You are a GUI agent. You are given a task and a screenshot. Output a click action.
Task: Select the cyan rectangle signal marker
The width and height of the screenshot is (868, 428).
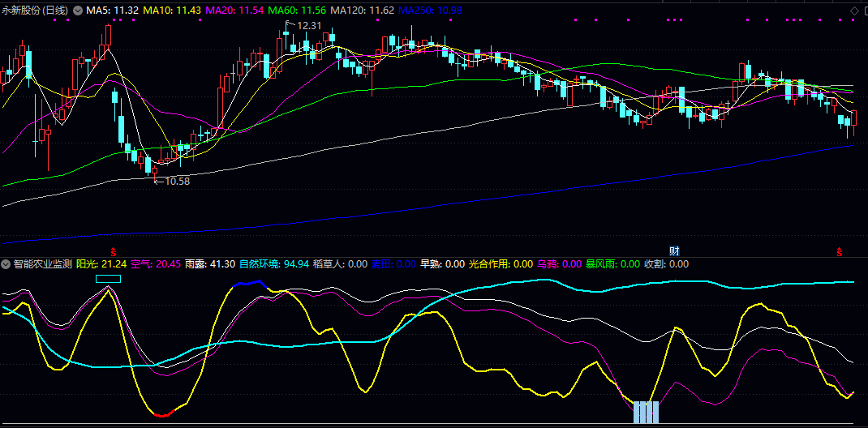coord(108,279)
